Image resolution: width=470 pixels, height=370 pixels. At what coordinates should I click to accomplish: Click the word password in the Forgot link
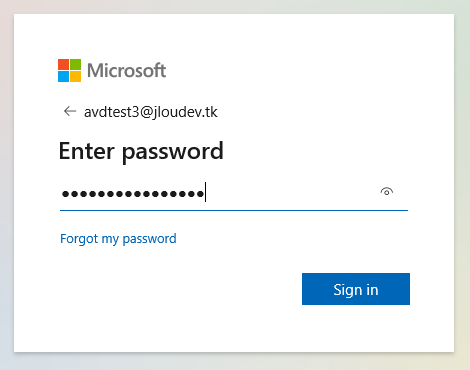[x=150, y=239]
